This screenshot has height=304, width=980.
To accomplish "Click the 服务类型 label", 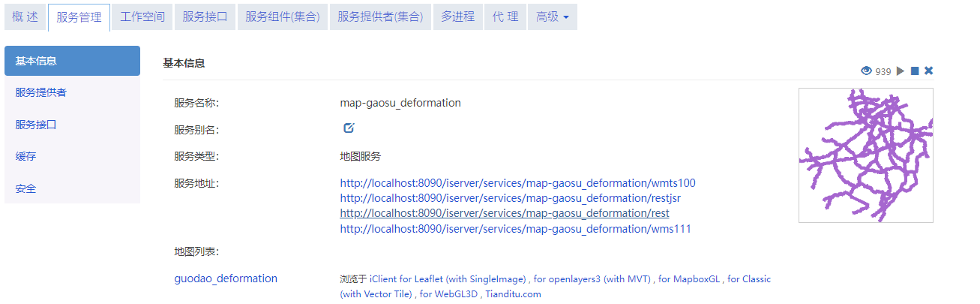I will 196,156.
